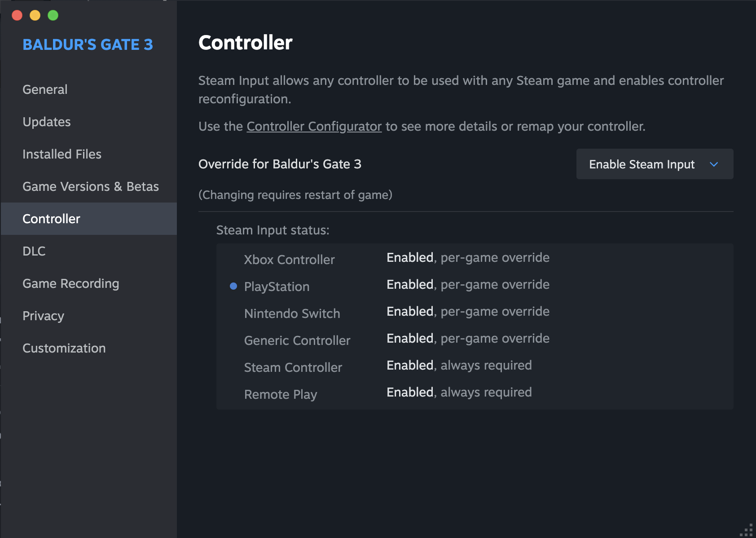This screenshot has height=538, width=756.
Task: Open the DLC section
Action: pos(34,251)
